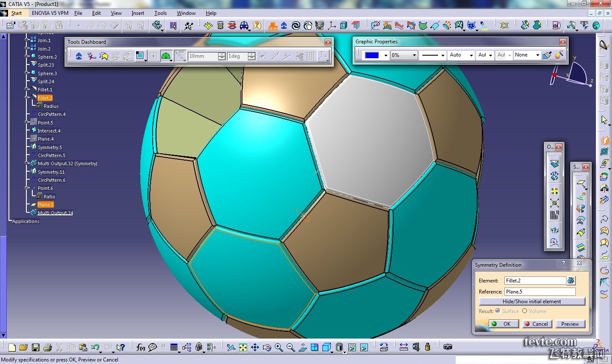Viewport: 612px width, 364px height.
Task: Select the Pan view tool
Action: (x=255, y=347)
